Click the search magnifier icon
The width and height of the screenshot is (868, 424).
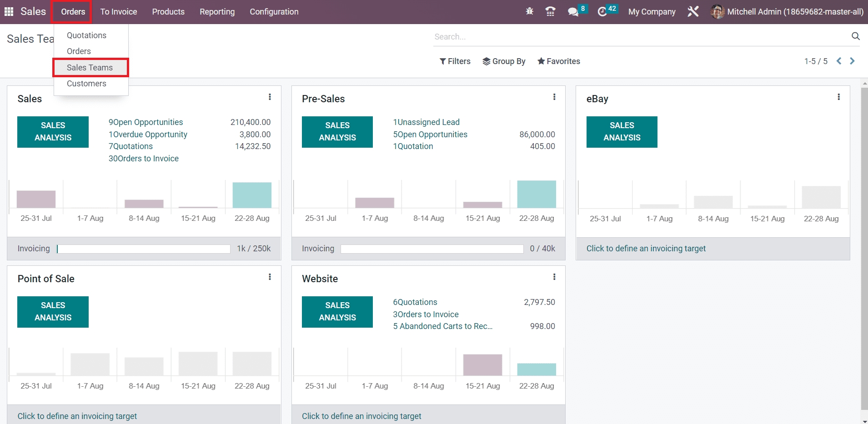coord(855,36)
